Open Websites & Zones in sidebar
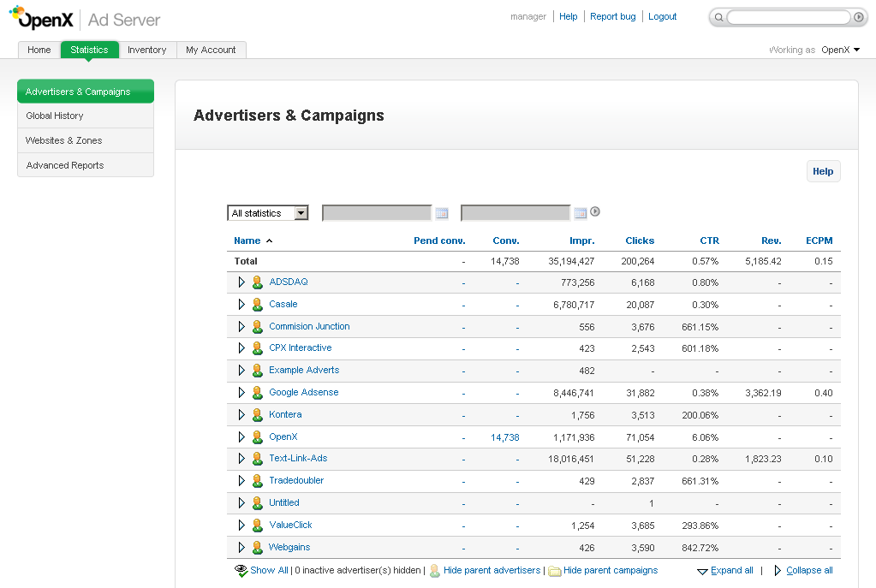Image resolution: width=876 pixels, height=588 pixels. coord(64,140)
